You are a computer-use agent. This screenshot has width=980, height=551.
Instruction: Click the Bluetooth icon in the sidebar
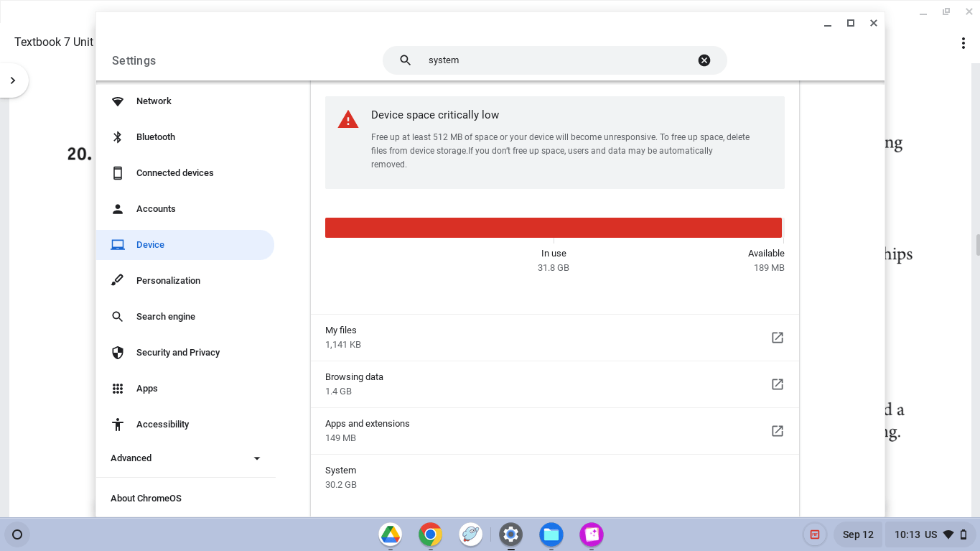[x=117, y=136]
